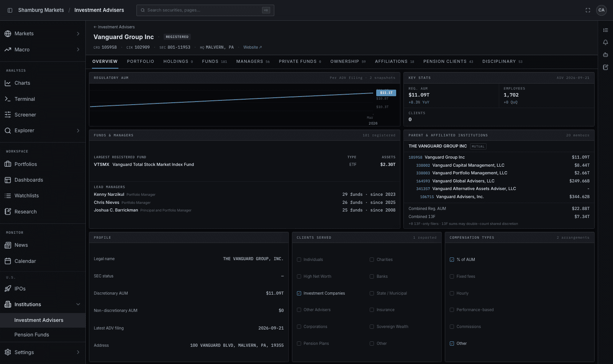Toggle the Fixed fees checkbox
Screen dimensions: 613x364
tap(452, 277)
